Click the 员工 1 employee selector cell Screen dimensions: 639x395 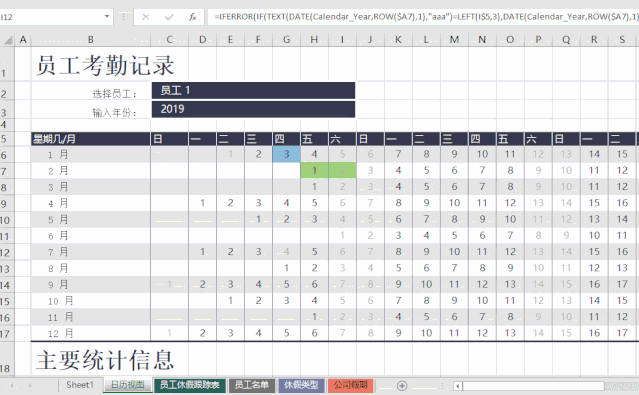click(x=253, y=90)
